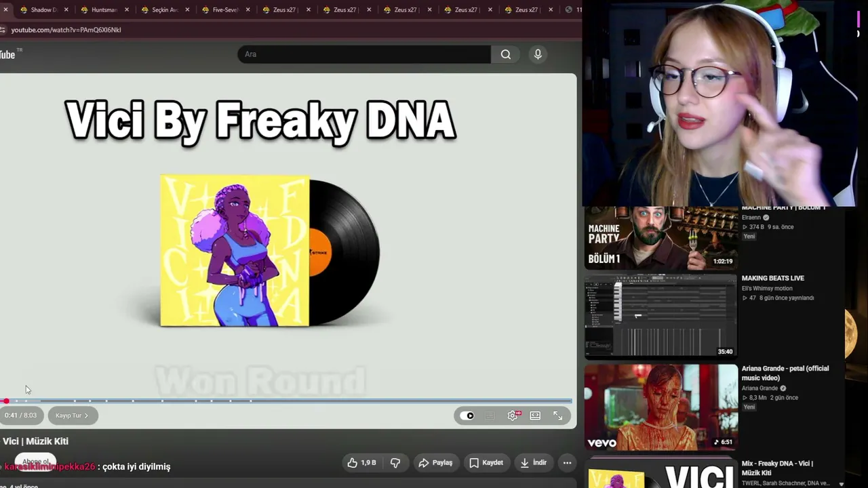The height and width of the screenshot is (488, 868).
Task: Focus the YouTube search field Ara
Action: pyautogui.click(x=364, y=54)
